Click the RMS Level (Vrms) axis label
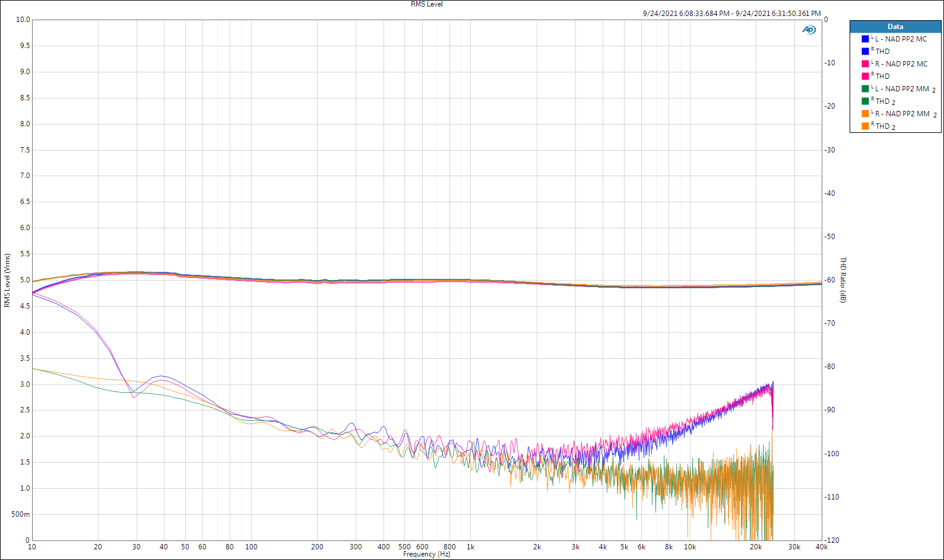The height and width of the screenshot is (560, 944). point(7,281)
